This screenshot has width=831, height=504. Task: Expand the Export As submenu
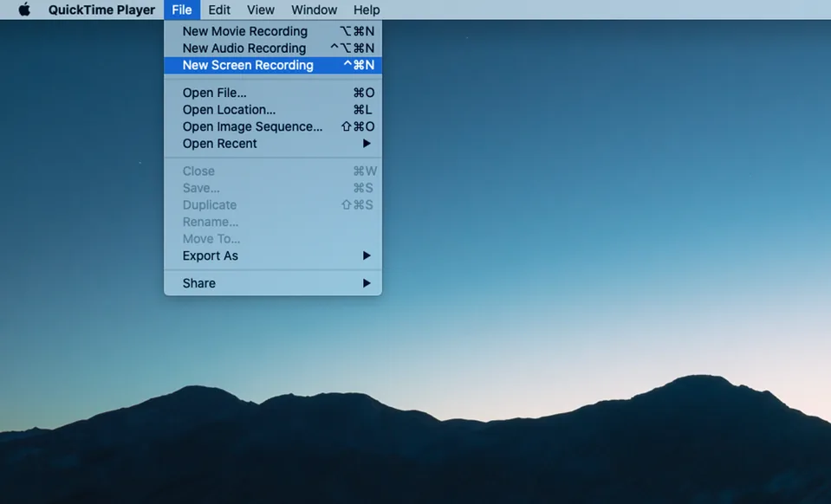210,255
